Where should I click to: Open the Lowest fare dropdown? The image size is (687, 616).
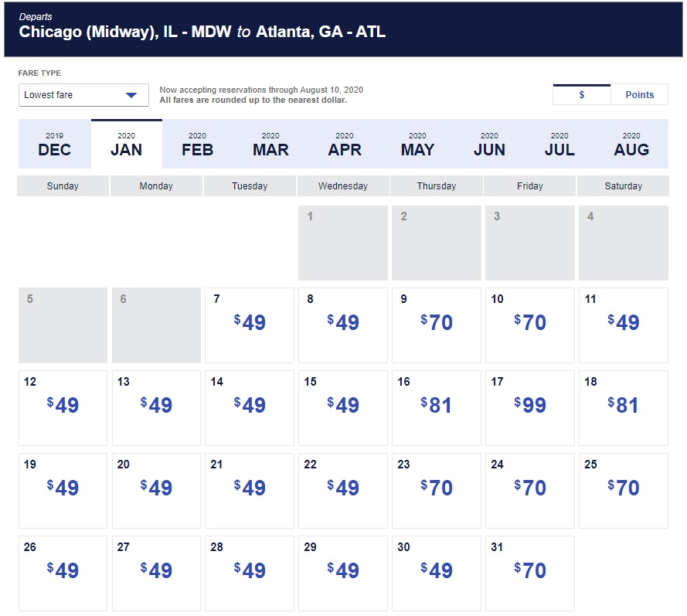tap(83, 95)
